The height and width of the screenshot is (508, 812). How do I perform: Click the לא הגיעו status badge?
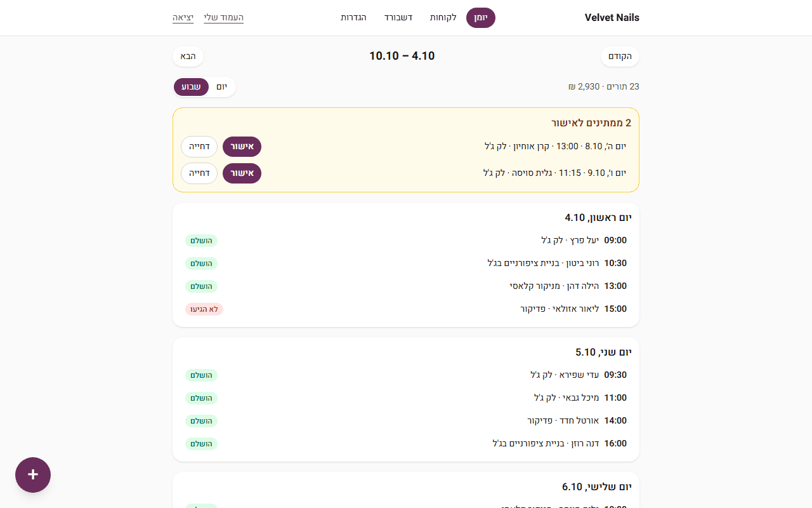(x=204, y=309)
